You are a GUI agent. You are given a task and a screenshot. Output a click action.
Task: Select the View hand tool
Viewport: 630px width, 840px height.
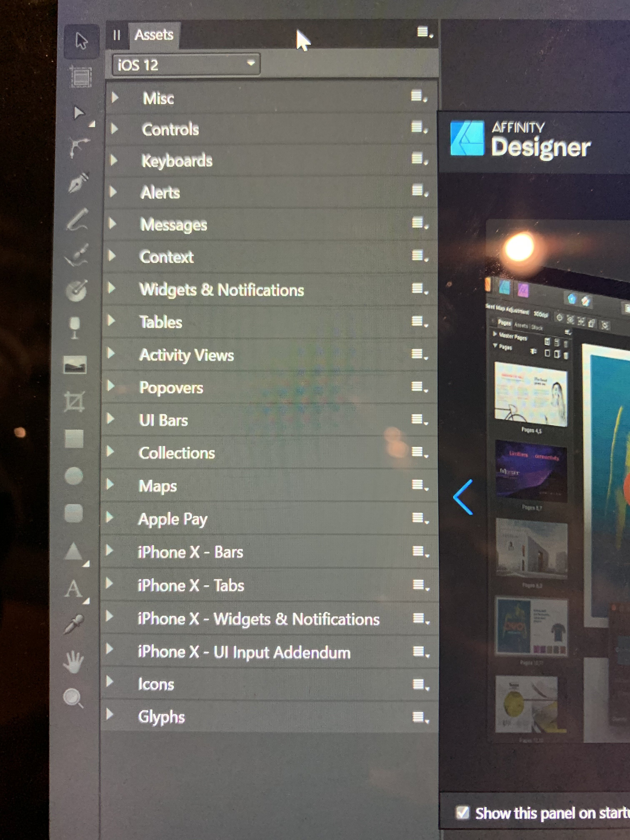tap(73, 661)
